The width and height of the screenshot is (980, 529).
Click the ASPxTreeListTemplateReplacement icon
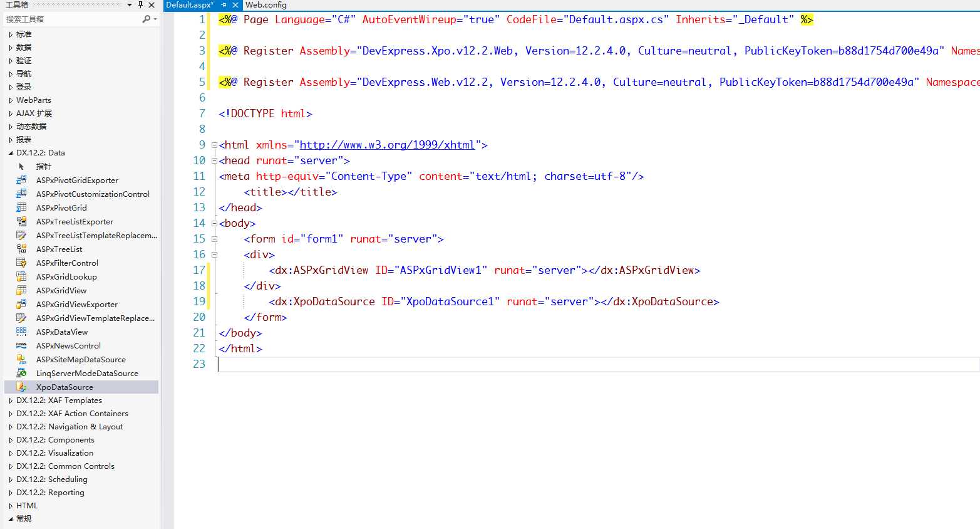click(x=21, y=235)
